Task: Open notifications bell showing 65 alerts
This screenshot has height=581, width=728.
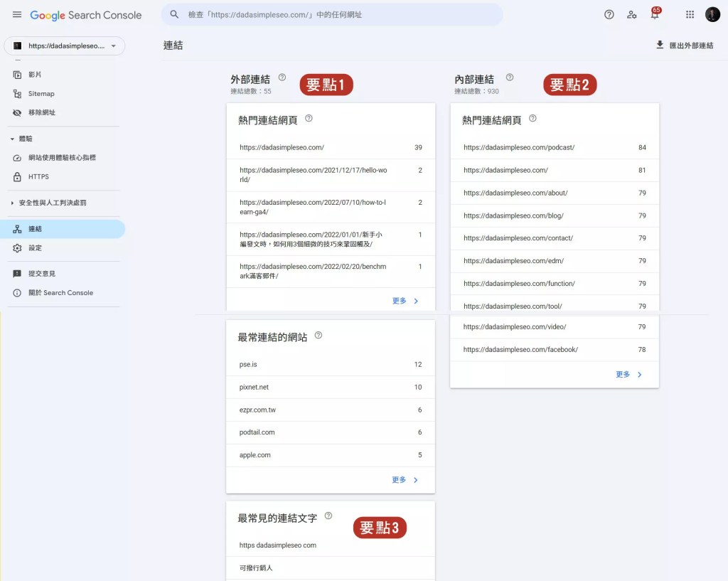Action: pos(654,14)
